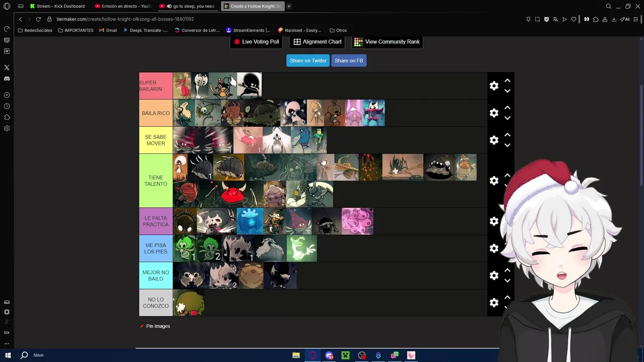The width and height of the screenshot is (644, 362).
Task: Click the cyan MEJOR NO BAILO tier label
Action: tap(156, 276)
